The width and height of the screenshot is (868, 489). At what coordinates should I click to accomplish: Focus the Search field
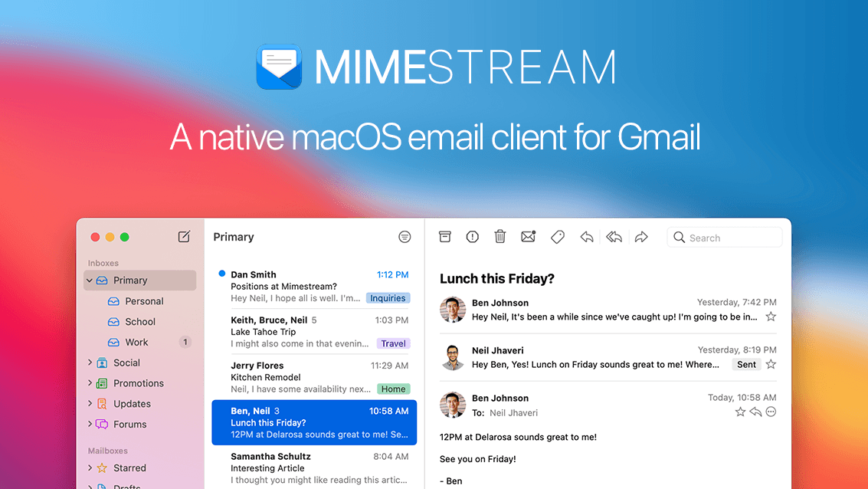pyautogui.click(x=725, y=238)
